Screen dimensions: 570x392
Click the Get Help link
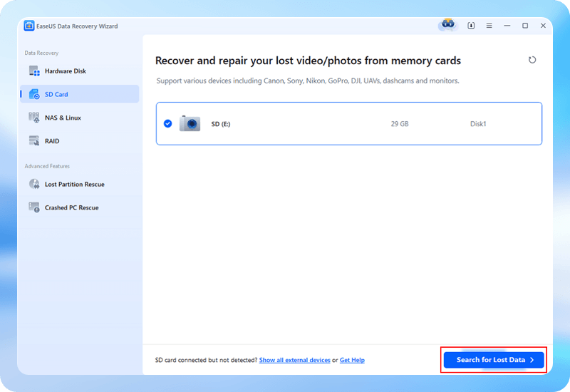pyautogui.click(x=352, y=360)
